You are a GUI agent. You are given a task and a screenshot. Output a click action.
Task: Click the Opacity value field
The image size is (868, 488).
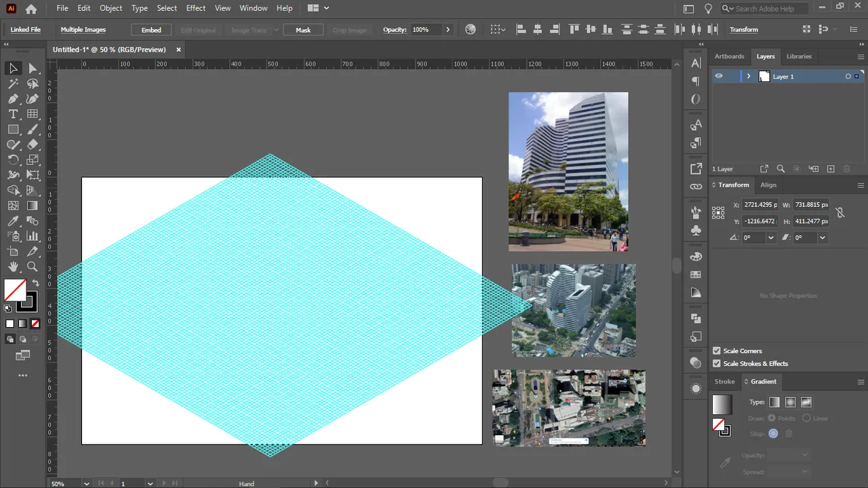pyautogui.click(x=425, y=30)
